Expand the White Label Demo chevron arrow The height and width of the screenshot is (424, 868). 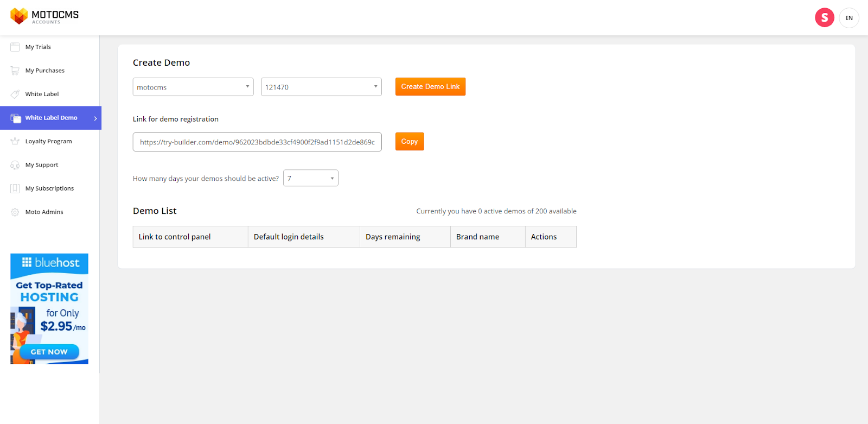pyautogui.click(x=95, y=118)
